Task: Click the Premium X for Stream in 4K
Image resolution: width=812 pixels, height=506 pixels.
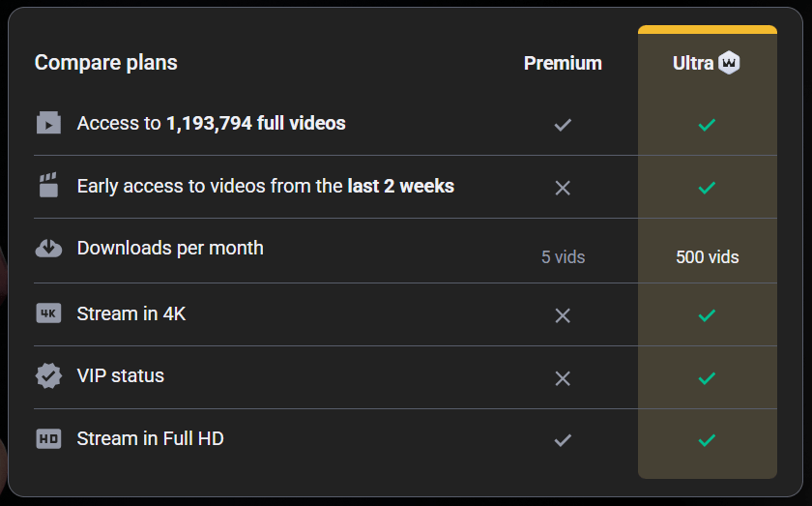Action: 563,315
